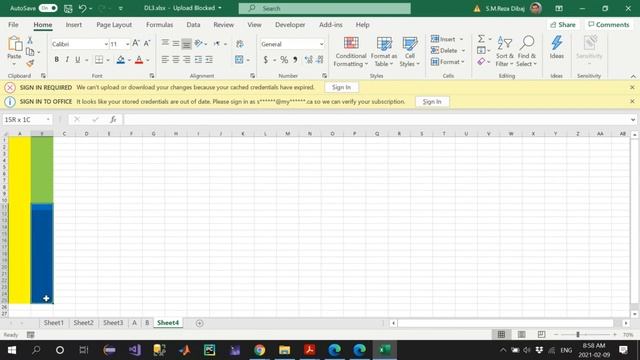Toggle the AutoSave switch

coord(48,8)
